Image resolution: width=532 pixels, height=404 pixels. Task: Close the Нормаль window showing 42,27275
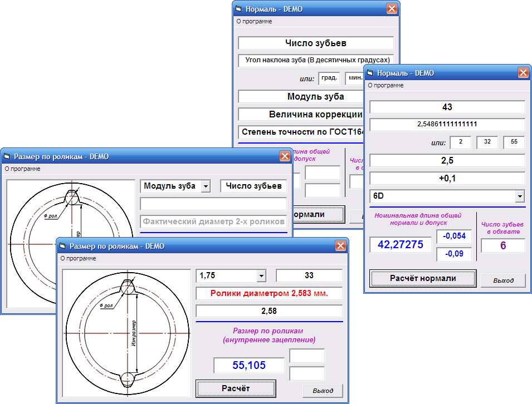point(523,73)
